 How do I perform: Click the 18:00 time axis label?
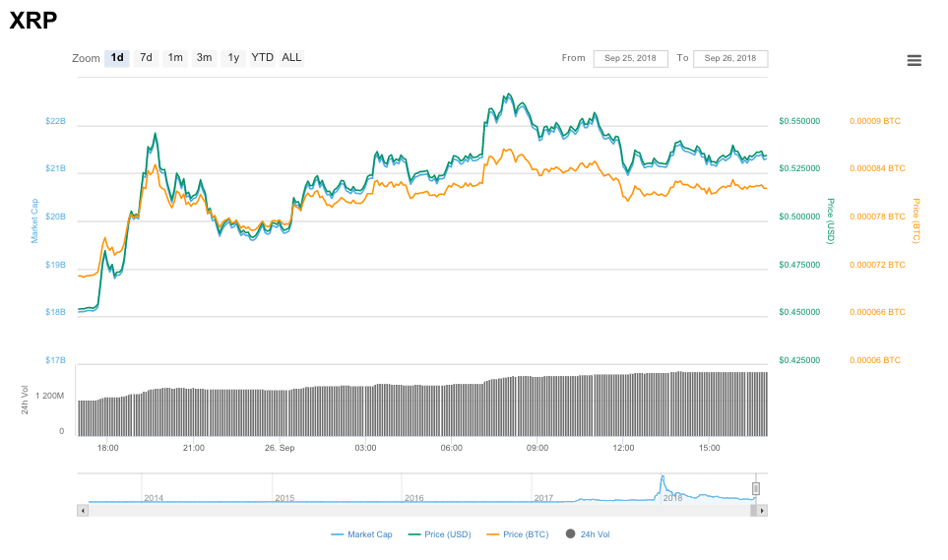click(x=108, y=448)
